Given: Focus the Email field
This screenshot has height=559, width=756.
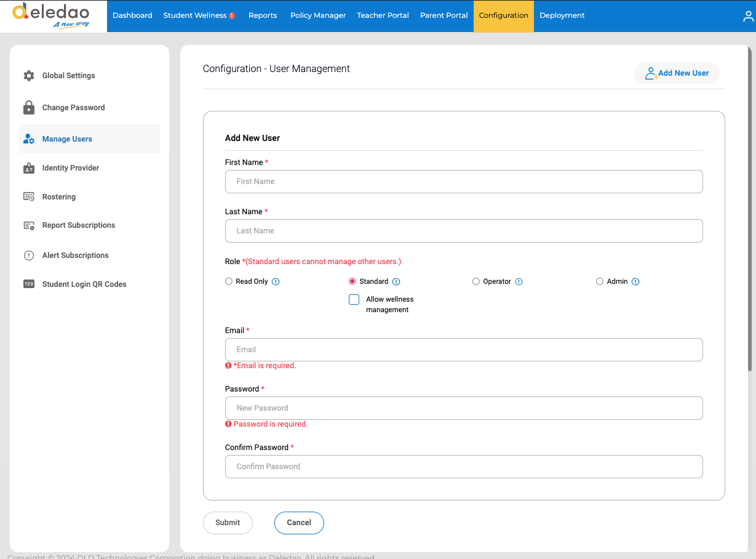Looking at the screenshot, I should pos(464,350).
